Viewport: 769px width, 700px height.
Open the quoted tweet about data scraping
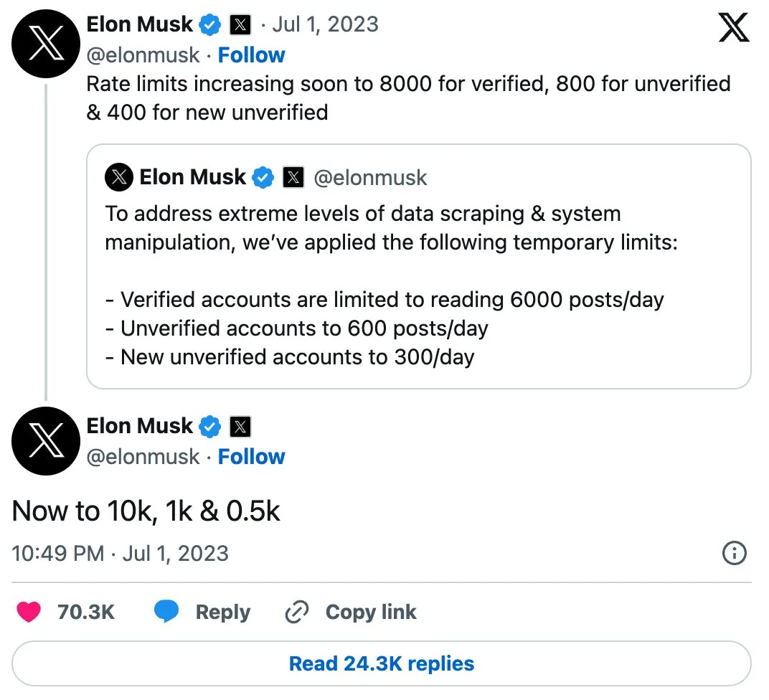(x=419, y=266)
